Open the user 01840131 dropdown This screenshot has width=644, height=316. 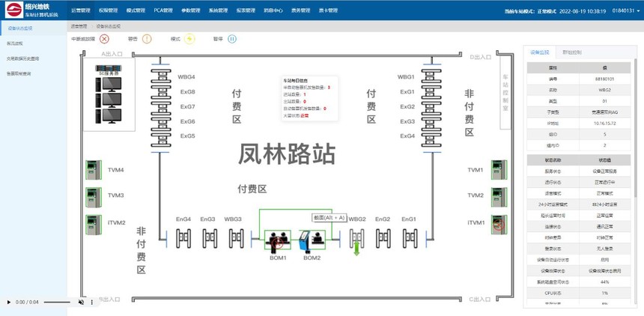(625, 11)
